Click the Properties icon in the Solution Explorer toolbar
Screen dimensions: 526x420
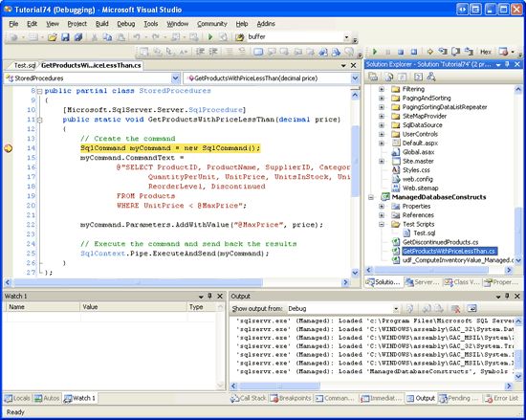[373, 77]
